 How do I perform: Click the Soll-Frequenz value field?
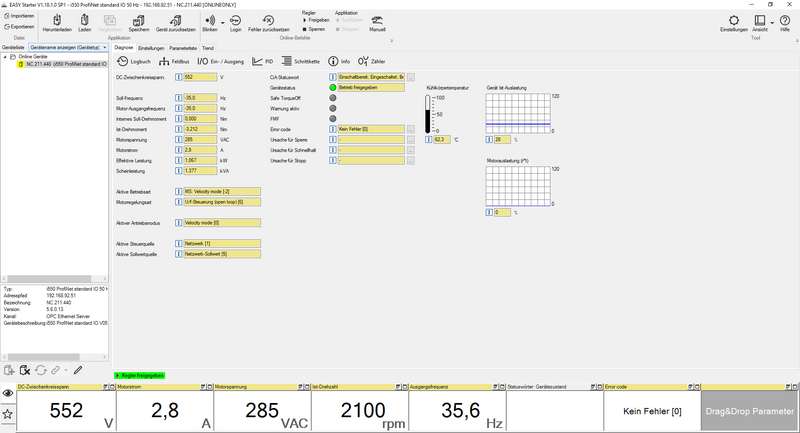point(200,97)
